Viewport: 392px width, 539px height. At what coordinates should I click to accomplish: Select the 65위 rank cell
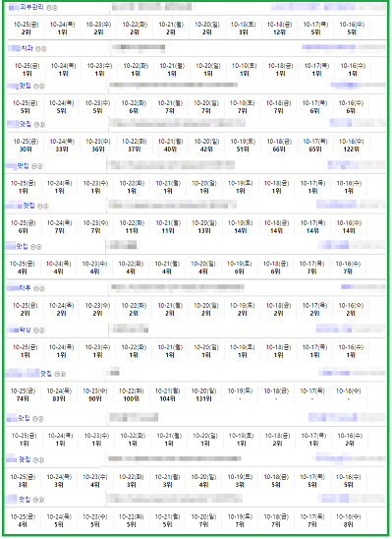[x=315, y=150]
